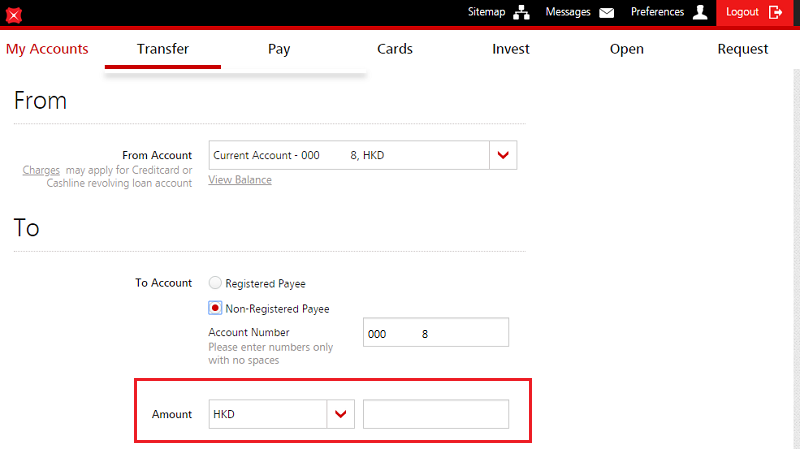Switch to the Pay tab
The height and width of the screenshot is (449, 800).
point(279,49)
